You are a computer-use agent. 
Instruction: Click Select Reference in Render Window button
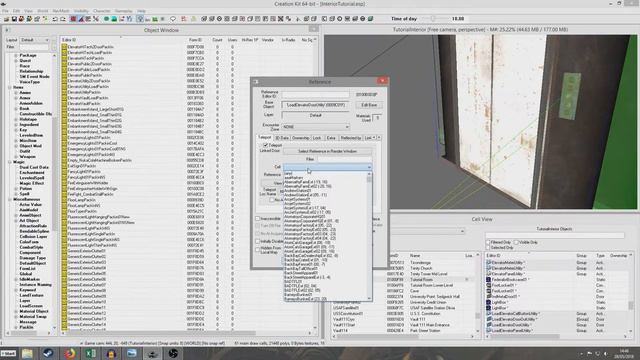point(327,151)
